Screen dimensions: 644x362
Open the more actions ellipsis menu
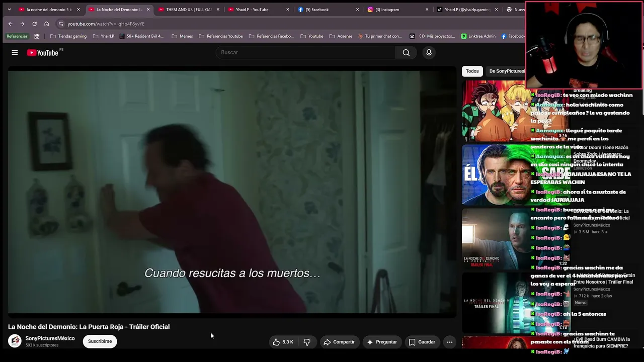(450, 342)
